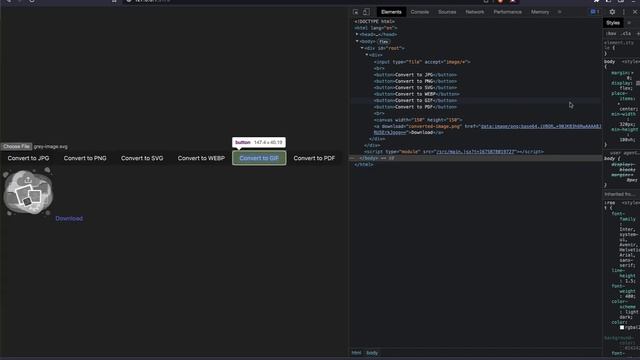Collapse the body node in DOM tree
640x360 pixels.
coord(357,41)
